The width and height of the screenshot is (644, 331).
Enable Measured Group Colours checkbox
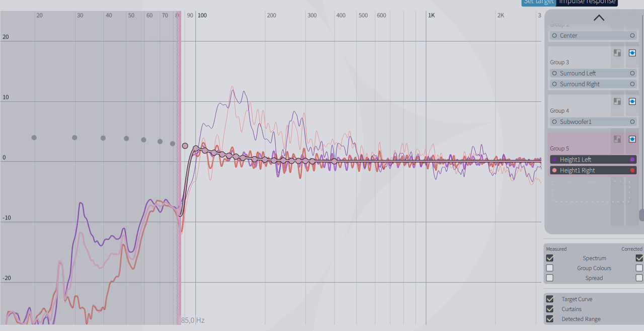[x=550, y=268]
